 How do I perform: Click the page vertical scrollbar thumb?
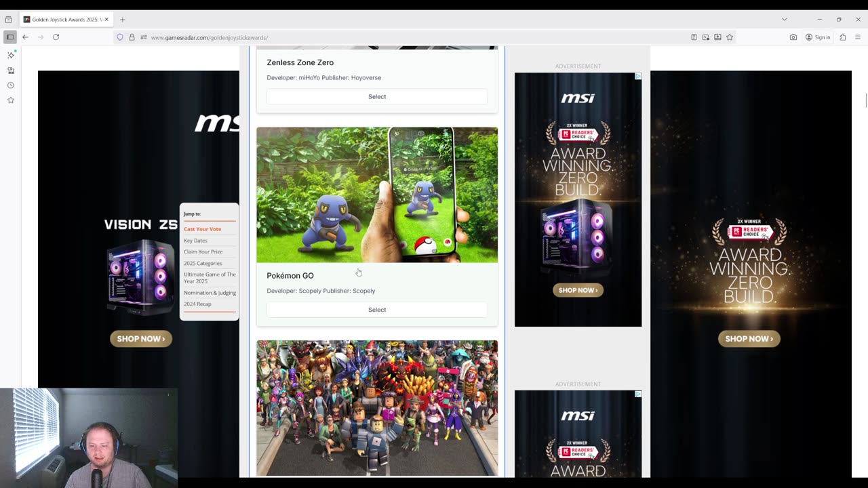(x=865, y=100)
